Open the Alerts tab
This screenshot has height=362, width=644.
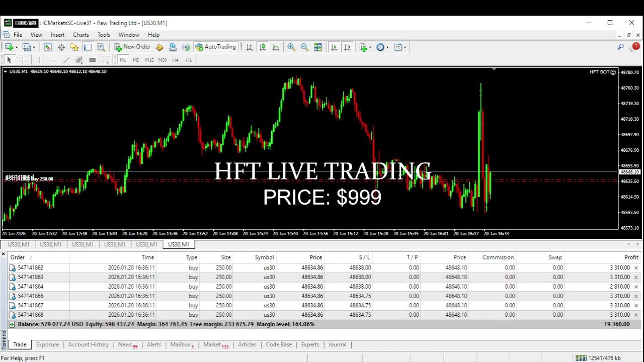154,345
